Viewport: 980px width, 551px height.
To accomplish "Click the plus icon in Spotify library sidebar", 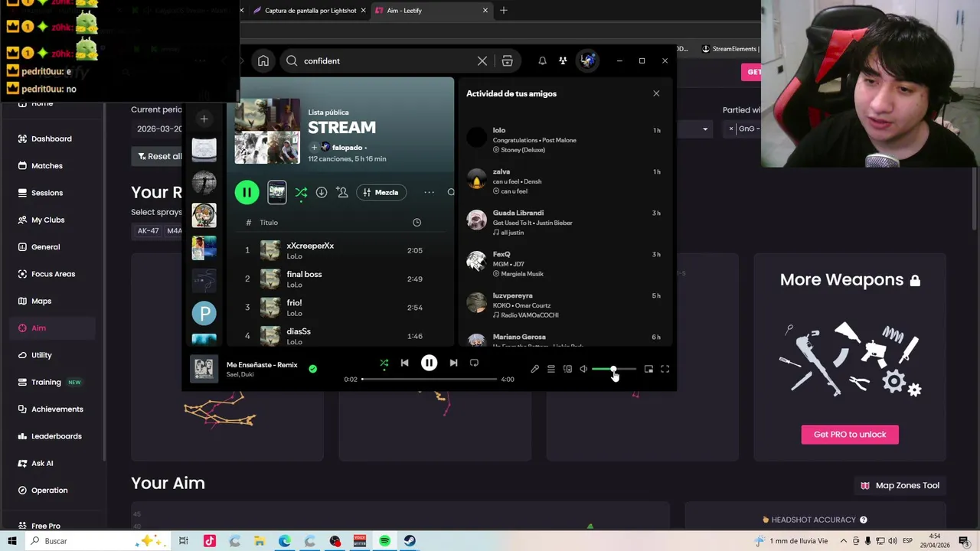I will pos(204,119).
